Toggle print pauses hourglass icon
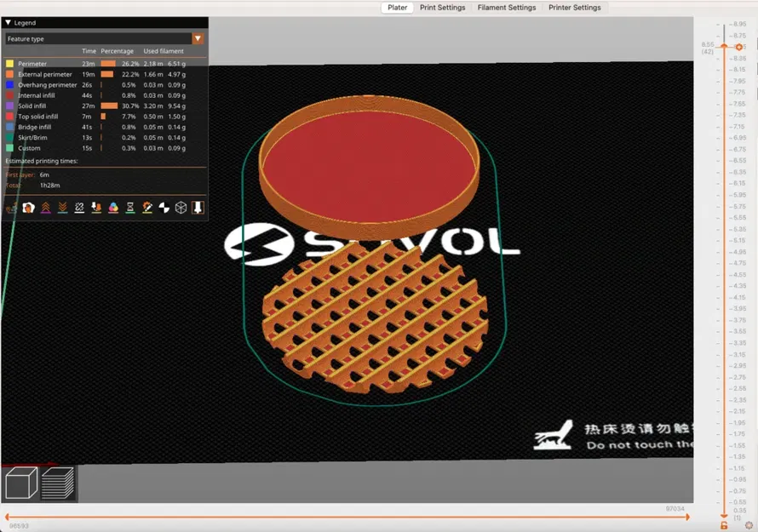 click(x=130, y=208)
